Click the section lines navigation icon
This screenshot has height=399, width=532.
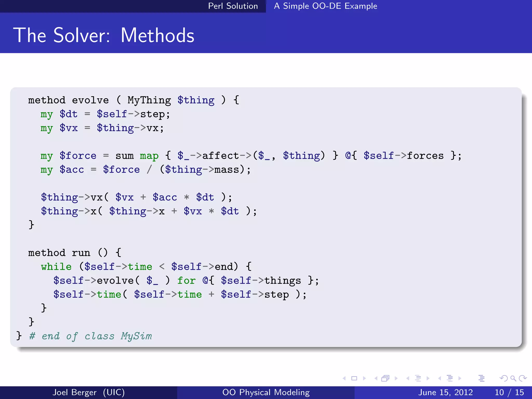coord(450,378)
